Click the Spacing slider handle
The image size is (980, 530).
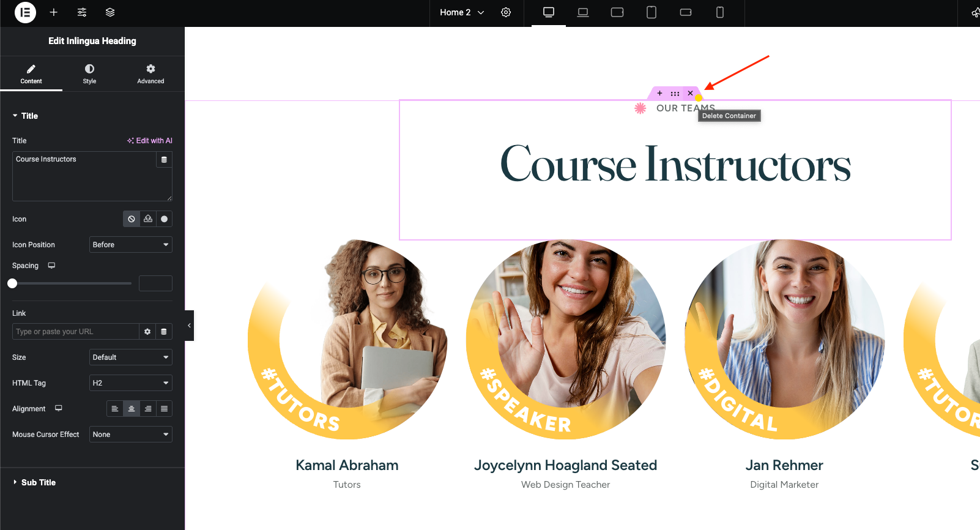(12, 283)
